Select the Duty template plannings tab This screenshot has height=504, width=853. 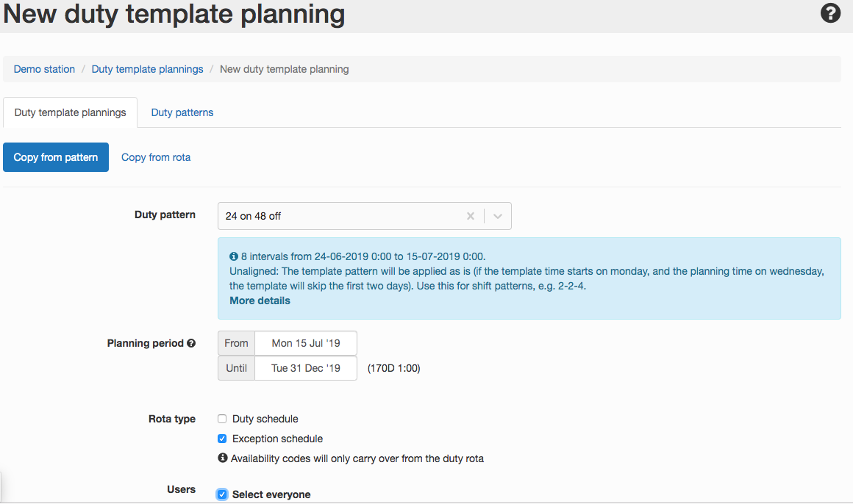(71, 112)
